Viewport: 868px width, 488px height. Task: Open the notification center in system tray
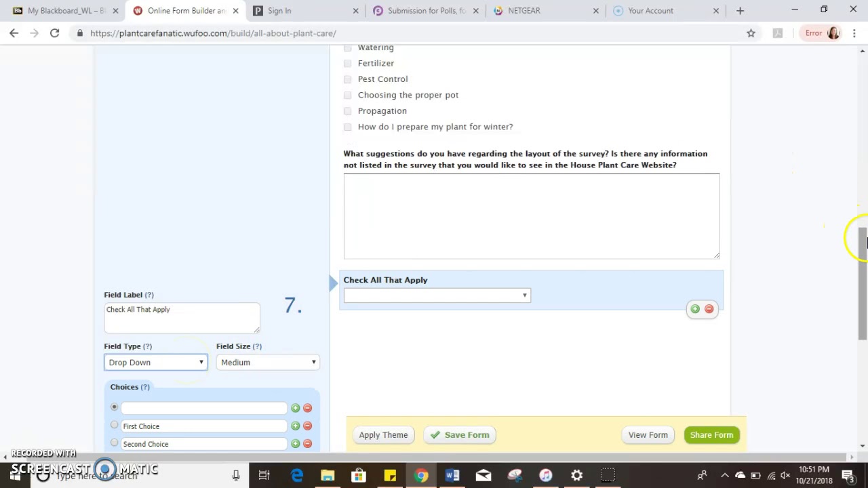point(848,476)
